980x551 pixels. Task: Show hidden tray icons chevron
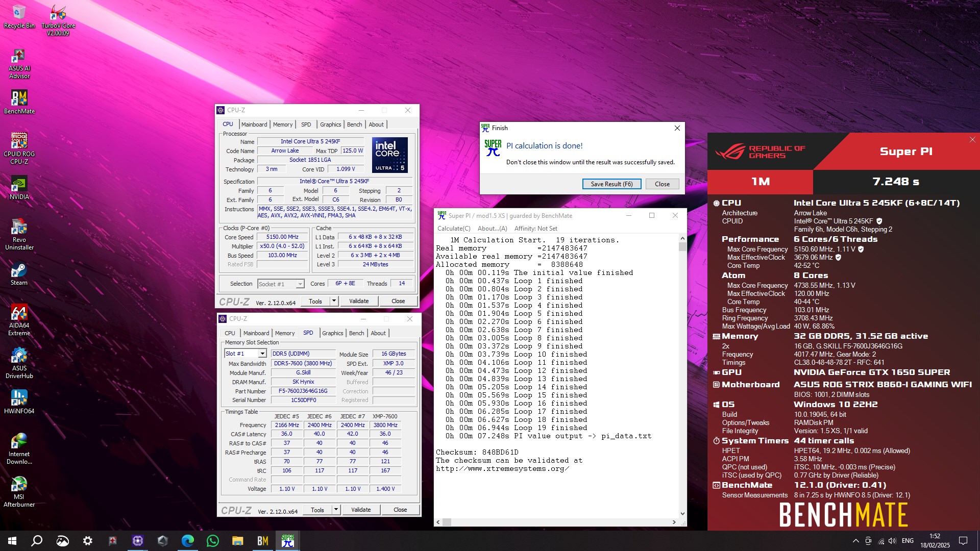point(855,541)
